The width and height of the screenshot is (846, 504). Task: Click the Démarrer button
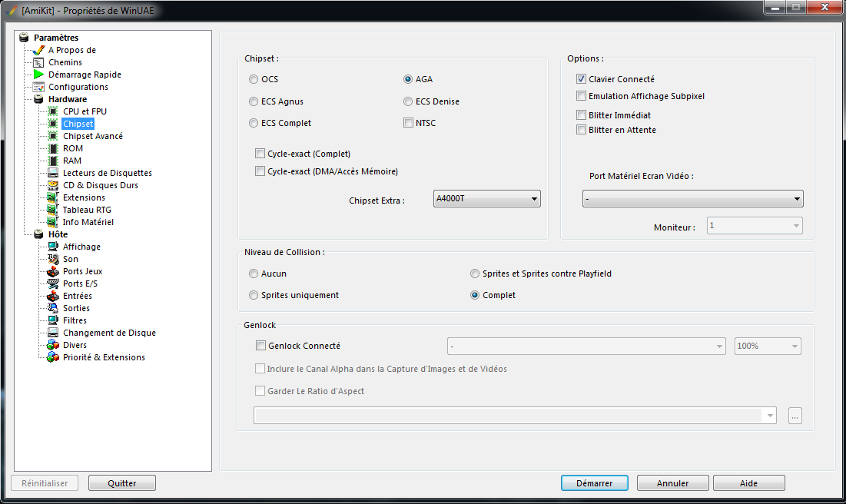pos(595,483)
